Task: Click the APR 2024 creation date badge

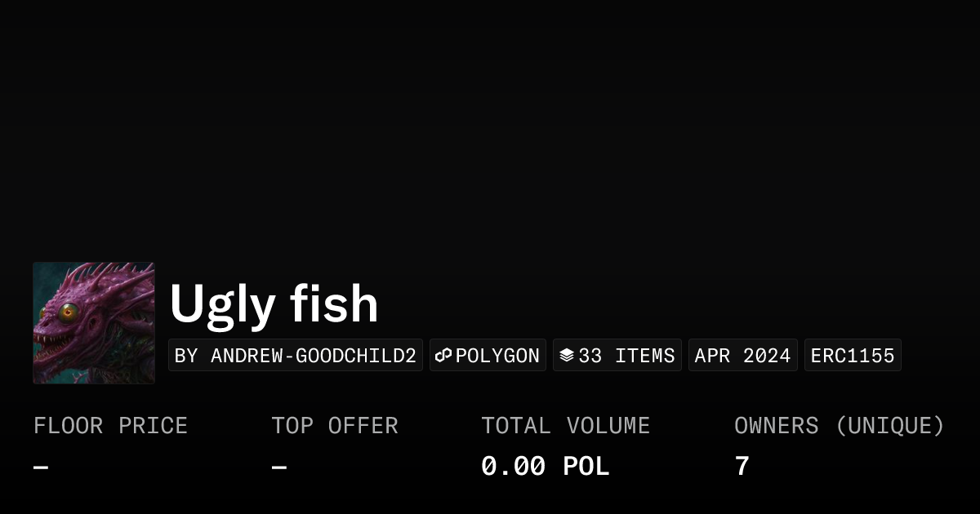Action: pos(742,356)
